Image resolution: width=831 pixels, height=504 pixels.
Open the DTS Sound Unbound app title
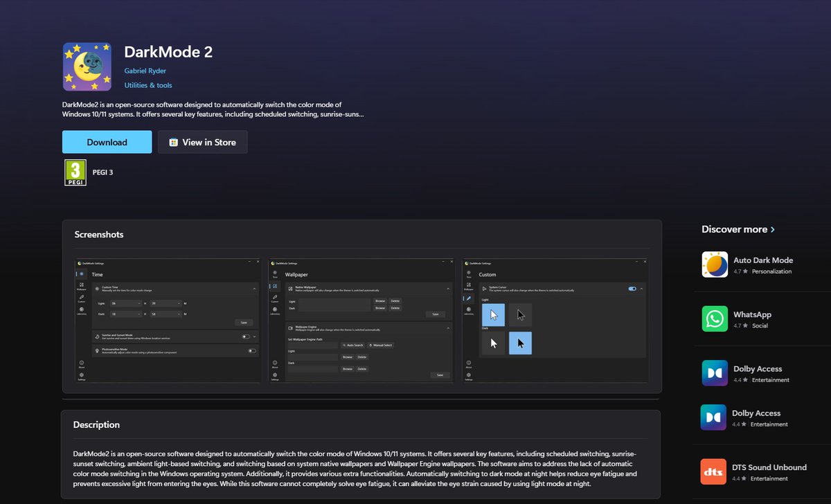pyautogui.click(x=769, y=467)
